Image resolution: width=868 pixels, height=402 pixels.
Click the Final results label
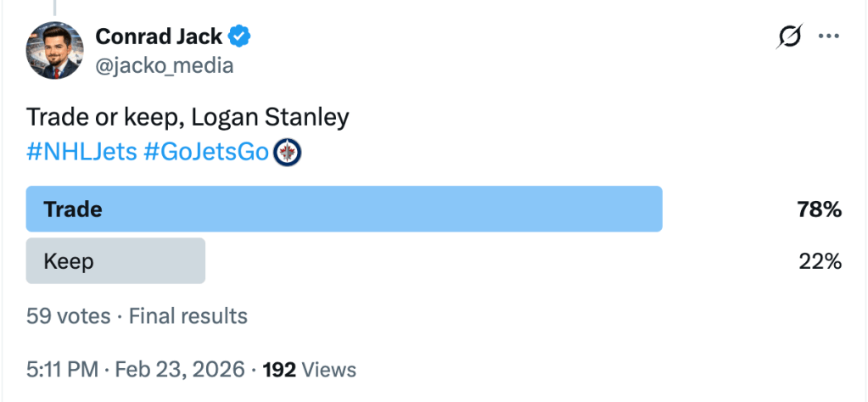(188, 316)
